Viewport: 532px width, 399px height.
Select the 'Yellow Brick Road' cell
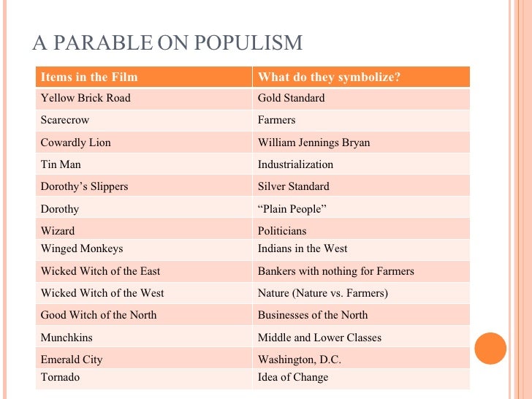click(x=144, y=99)
